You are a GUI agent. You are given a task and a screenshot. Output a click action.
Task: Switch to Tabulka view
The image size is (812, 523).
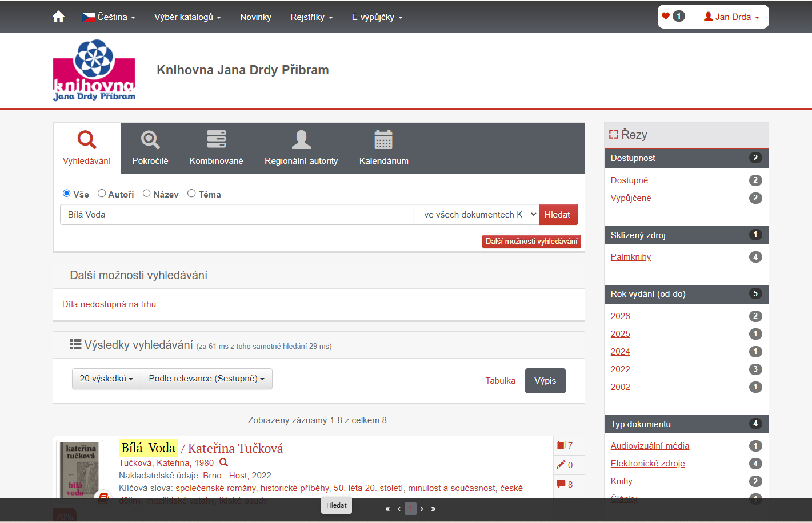(x=501, y=381)
